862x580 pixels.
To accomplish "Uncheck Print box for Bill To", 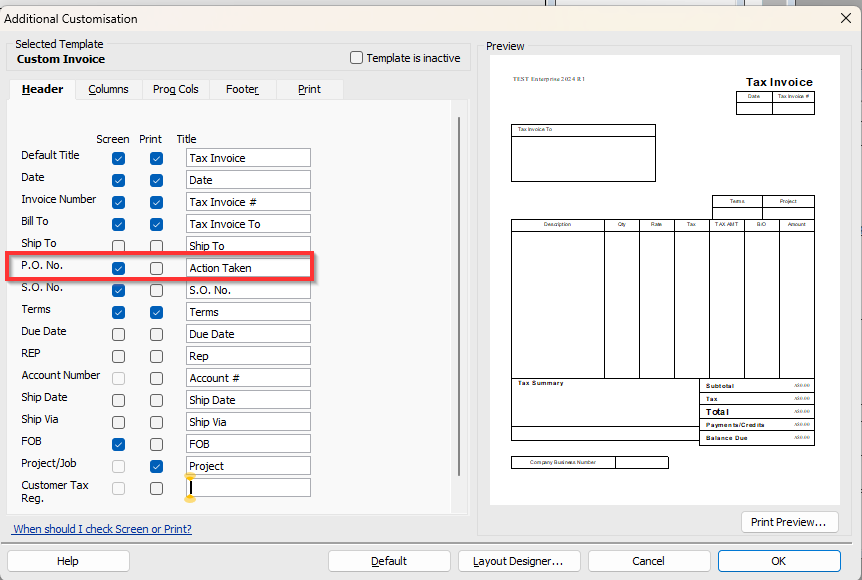I will click(157, 224).
